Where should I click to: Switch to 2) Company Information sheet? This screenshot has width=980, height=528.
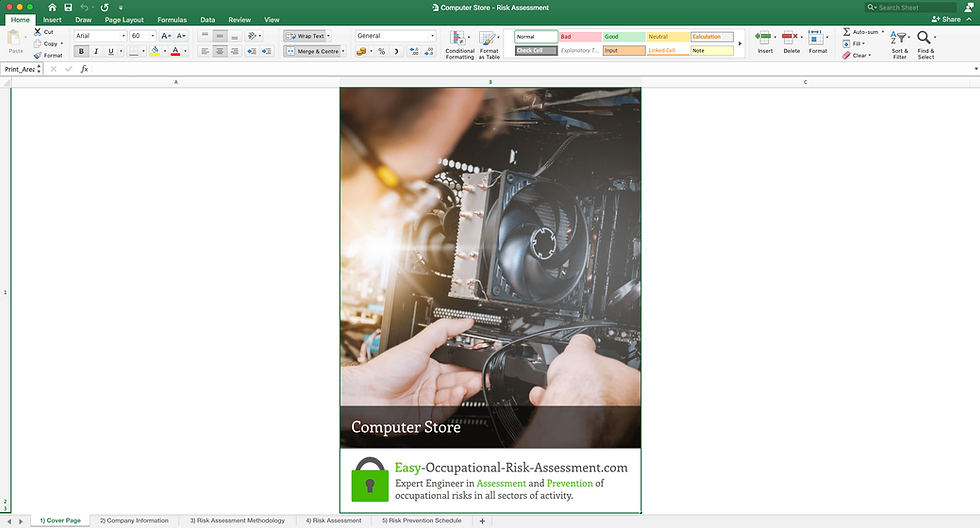tap(134, 521)
